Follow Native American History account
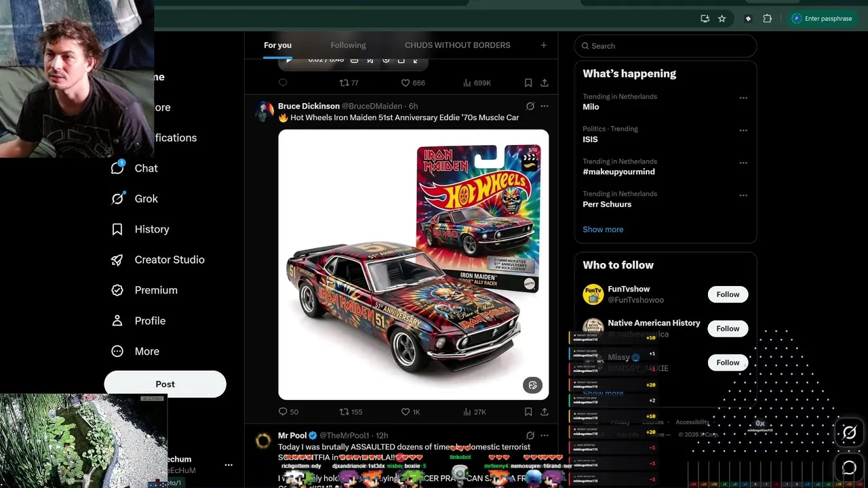Viewport: 868px width, 488px height. tap(728, 328)
